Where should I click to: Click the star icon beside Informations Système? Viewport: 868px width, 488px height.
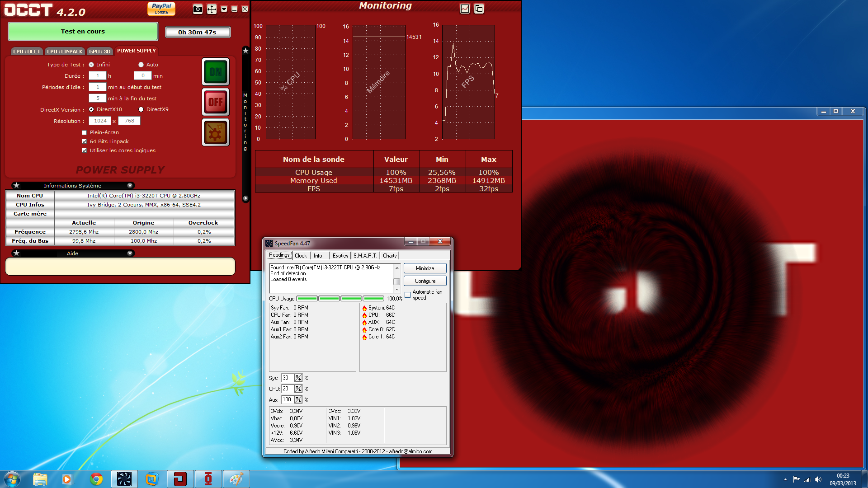pyautogui.click(x=16, y=185)
